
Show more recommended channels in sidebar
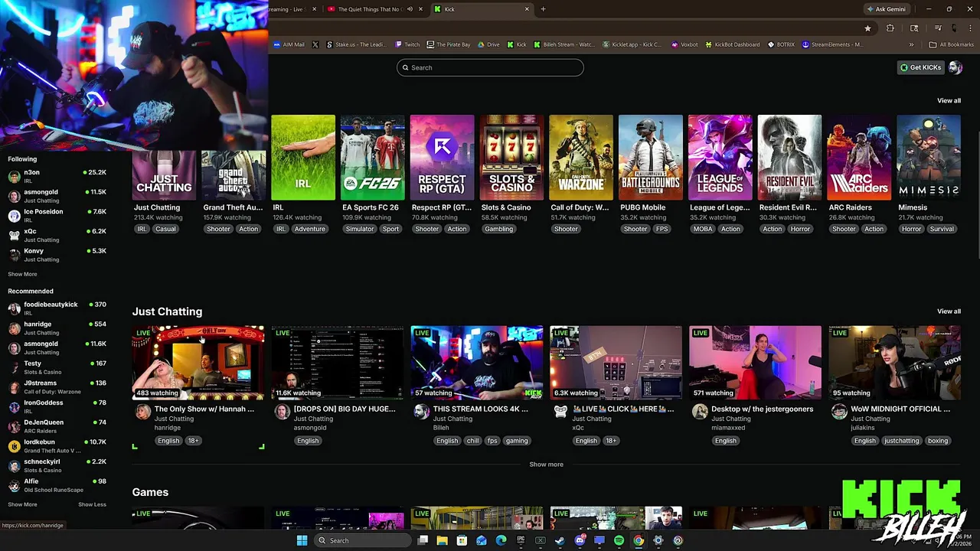point(22,504)
